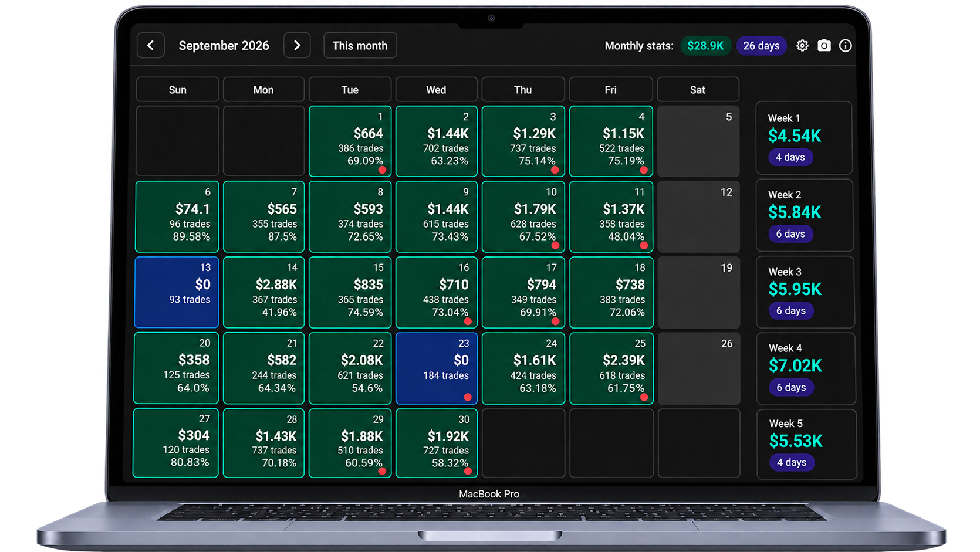The height and width of the screenshot is (552, 980).
Task: Open day 14 showing $2.88K
Action: pyautogui.click(x=264, y=292)
